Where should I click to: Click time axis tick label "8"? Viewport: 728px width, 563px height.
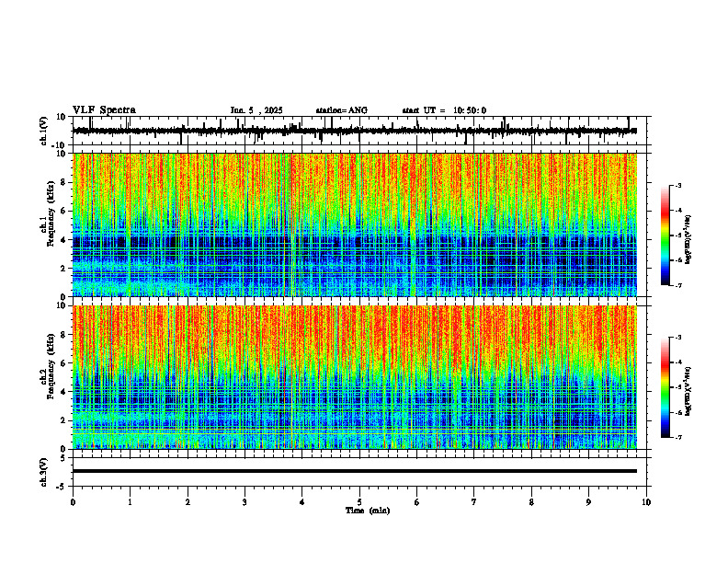click(531, 502)
